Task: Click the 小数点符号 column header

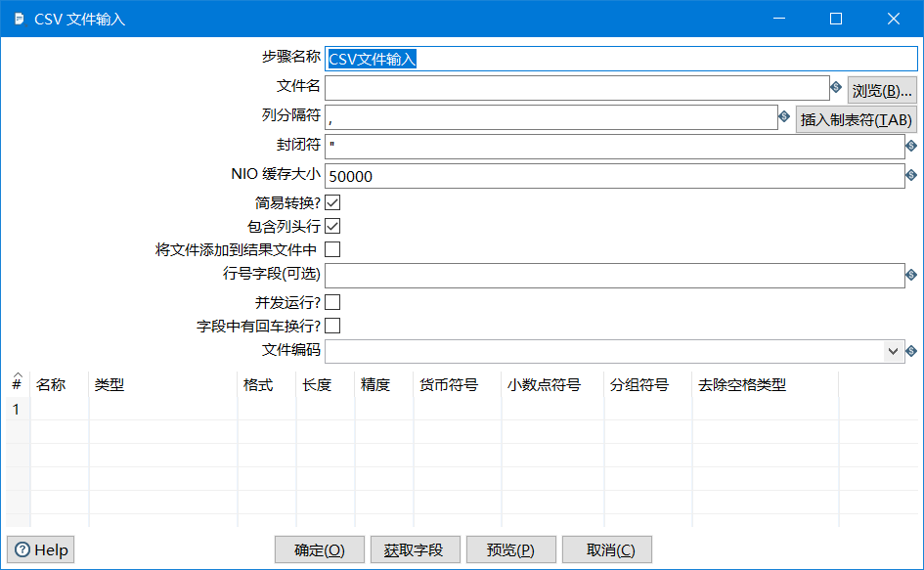Action: (x=553, y=385)
